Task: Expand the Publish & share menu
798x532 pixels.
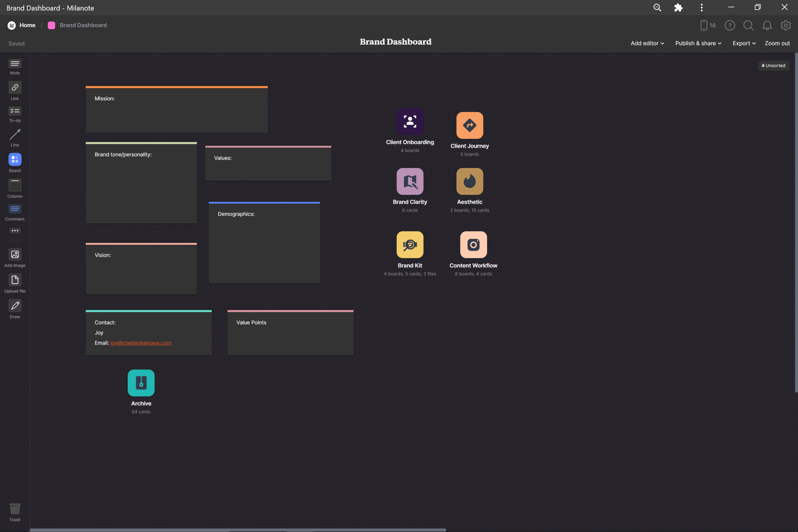Action: tap(698, 43)
